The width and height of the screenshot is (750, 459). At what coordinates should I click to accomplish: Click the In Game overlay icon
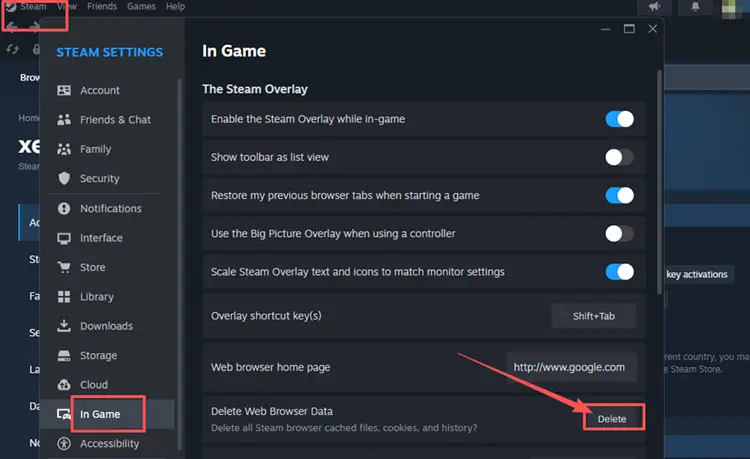[x=63, y=414]
